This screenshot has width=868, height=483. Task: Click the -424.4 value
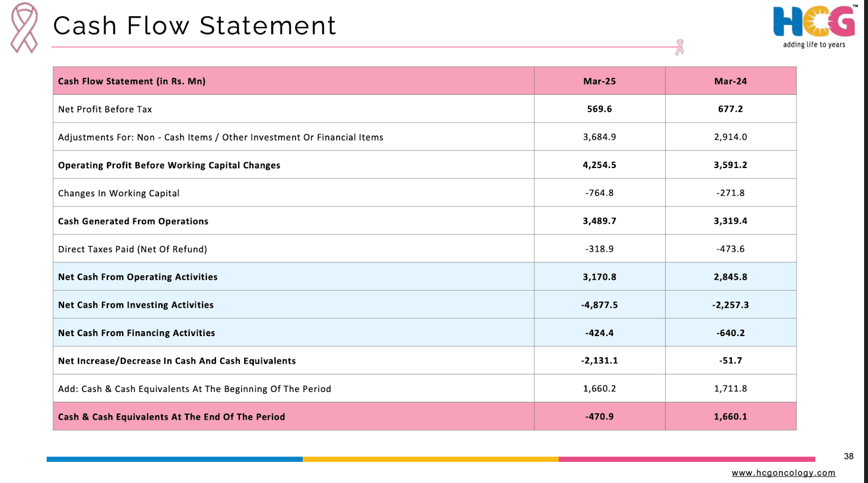599,333
